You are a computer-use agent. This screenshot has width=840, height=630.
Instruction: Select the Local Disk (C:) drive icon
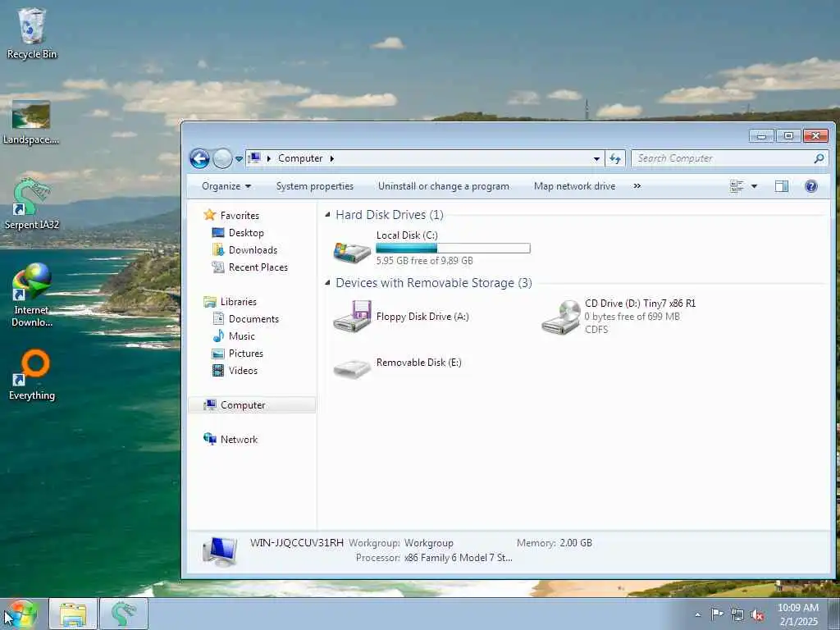click(x=351, y=251)
